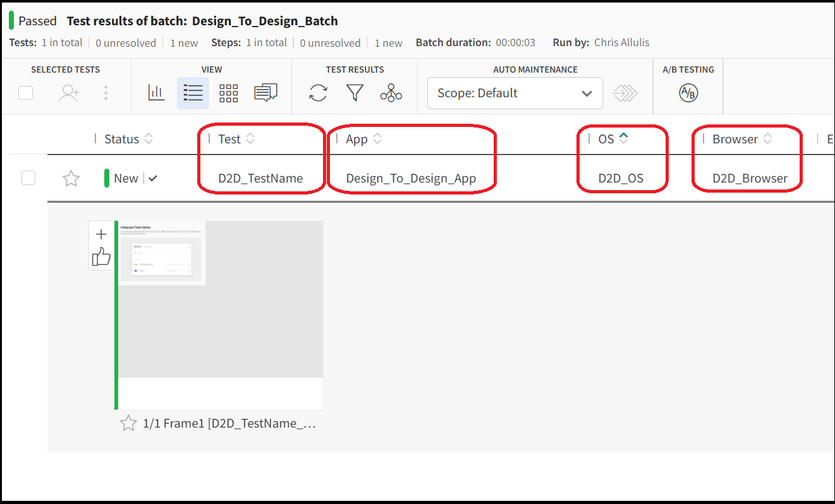Click the grouping hierarchy icon under Test Results
The width and height of the screenshot is (835, 504).
pos(391,93)
